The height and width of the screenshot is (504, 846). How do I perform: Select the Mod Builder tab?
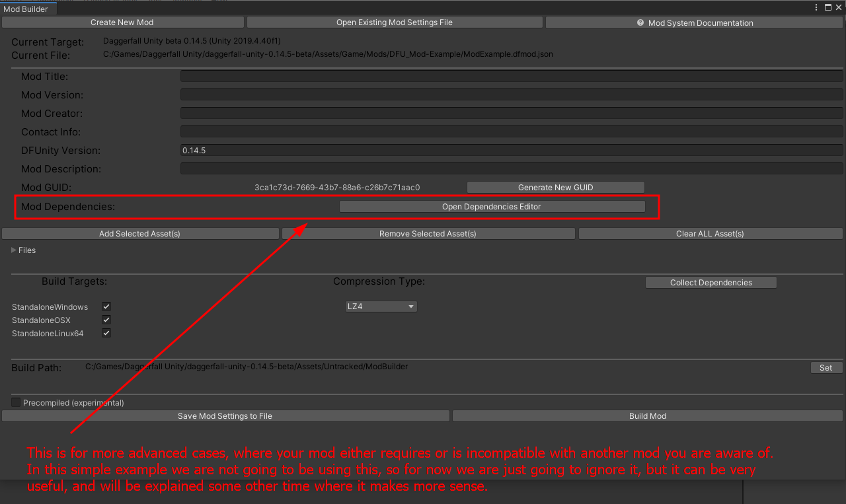(28, 9)
